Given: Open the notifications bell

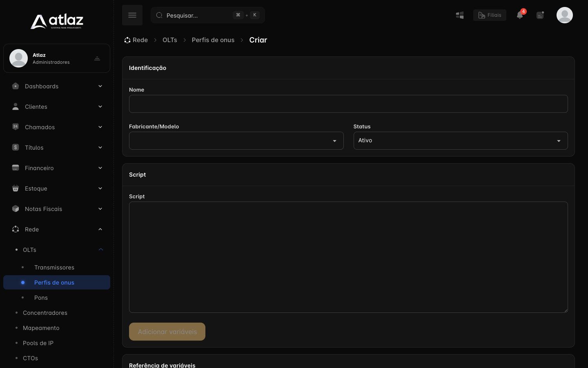Looking at the screenshot, I should coord(520,15).
